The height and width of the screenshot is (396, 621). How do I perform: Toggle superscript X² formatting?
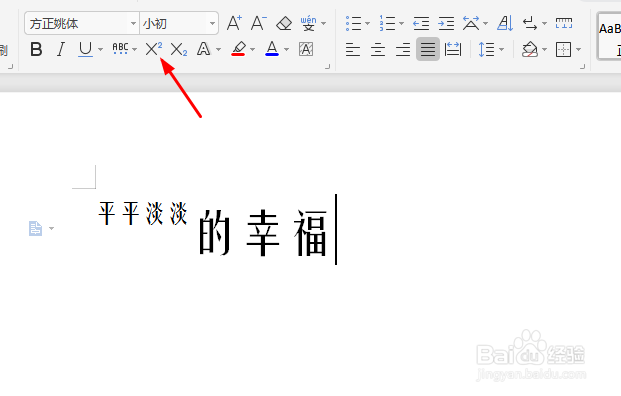[x=154, y=49]
